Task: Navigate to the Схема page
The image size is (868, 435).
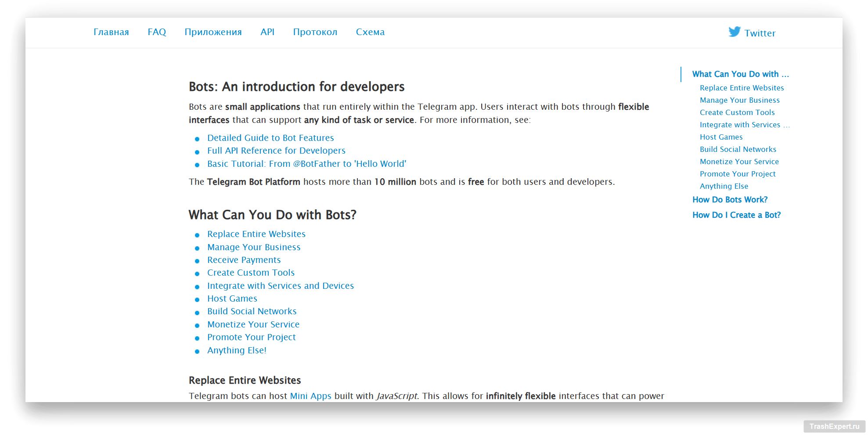Action: (x=370, y=32)
